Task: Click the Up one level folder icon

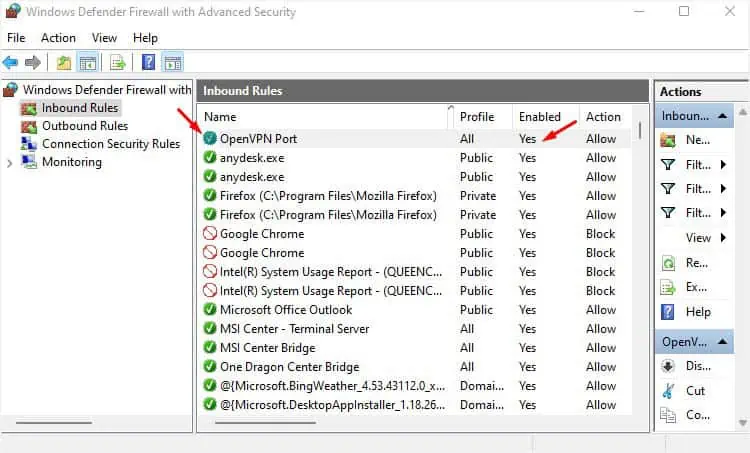Action: coord(64,62)
